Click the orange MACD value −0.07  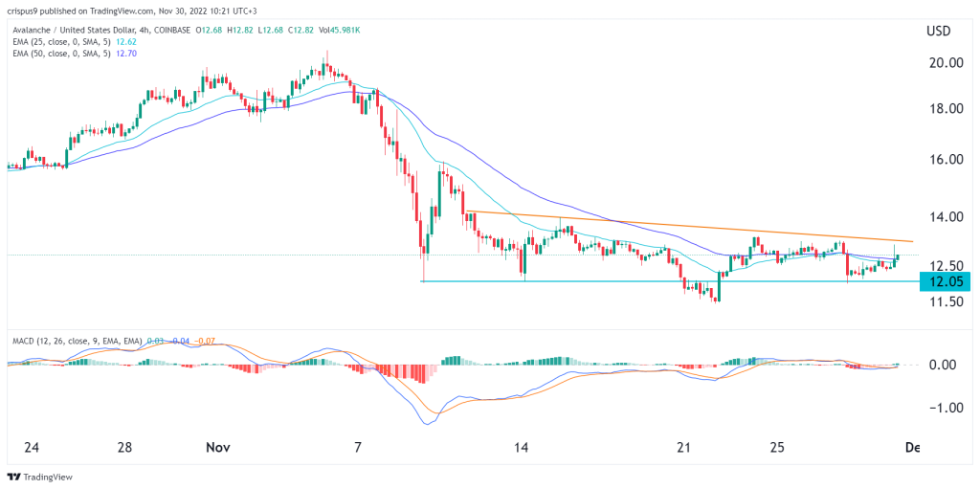pos(205,341)
